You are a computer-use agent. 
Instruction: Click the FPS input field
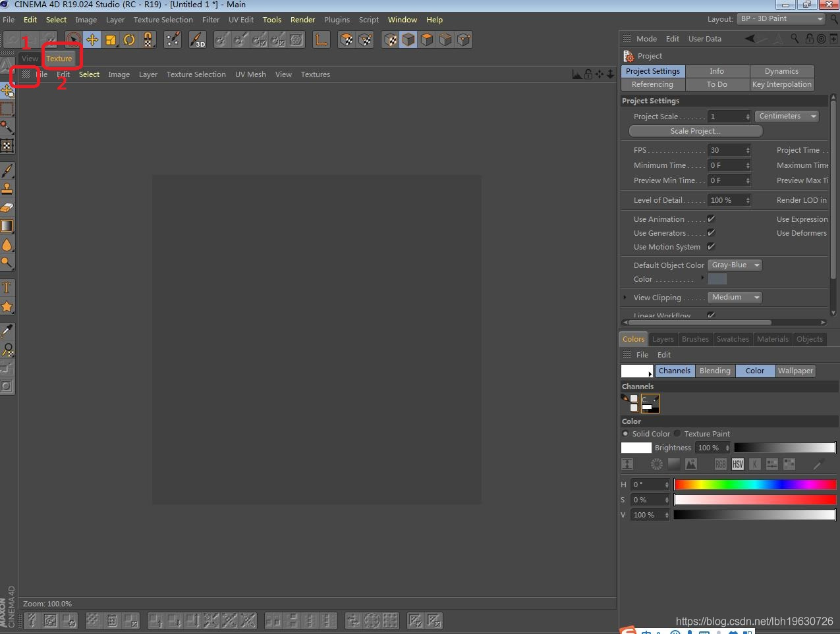(x=726, y=150)
